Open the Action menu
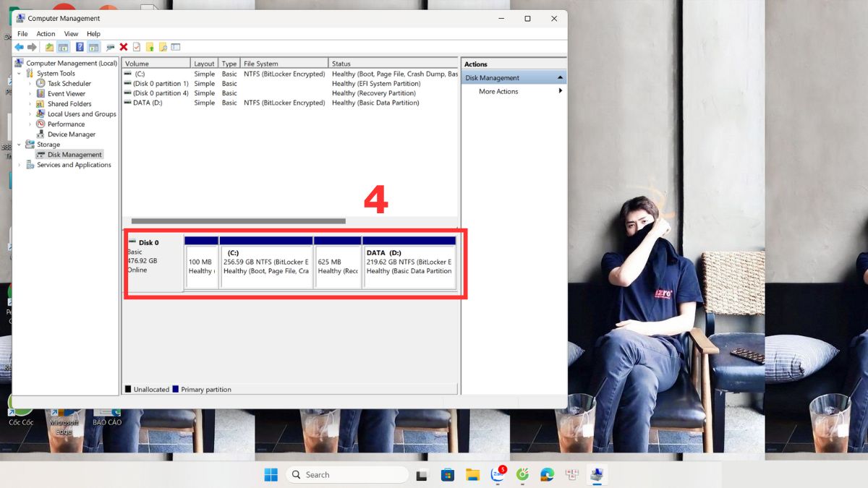This screenshot has width=868, height=488. [x=46, y=33]
